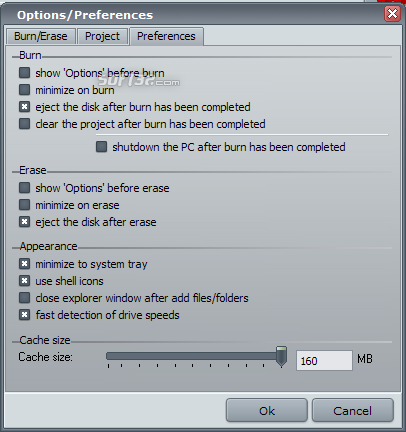Click the Ok button
406x432 pixels.
coord(267,411)
